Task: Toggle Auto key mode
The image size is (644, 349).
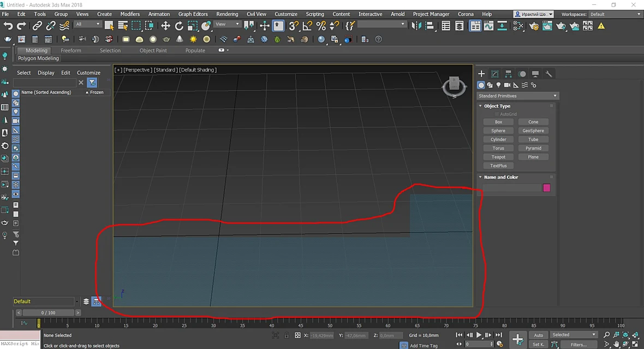Action: click(x=538, y=335)
